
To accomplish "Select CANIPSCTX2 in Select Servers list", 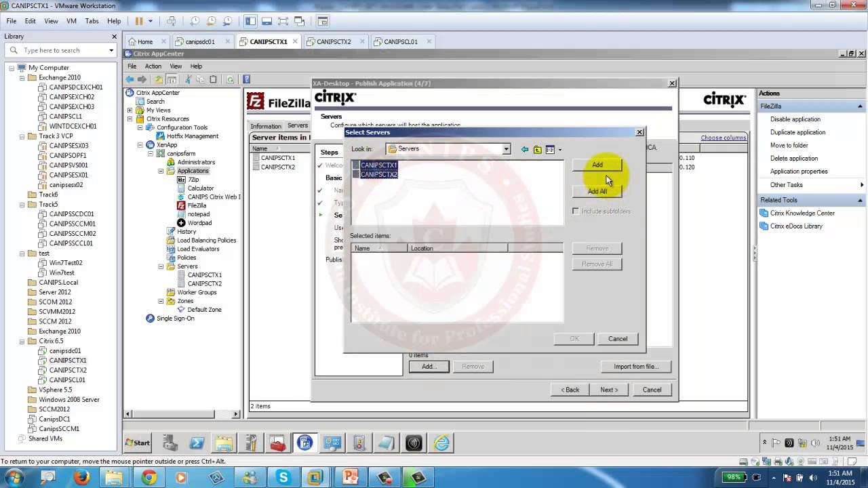I will click(374, 174).
